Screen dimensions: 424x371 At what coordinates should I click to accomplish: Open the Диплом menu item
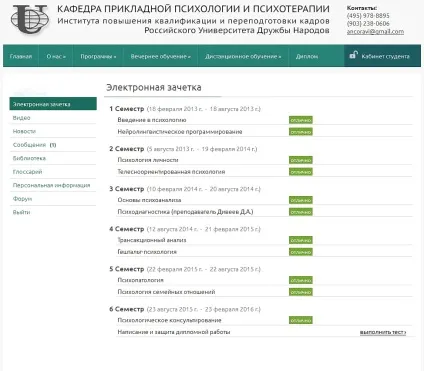point(307,56)
